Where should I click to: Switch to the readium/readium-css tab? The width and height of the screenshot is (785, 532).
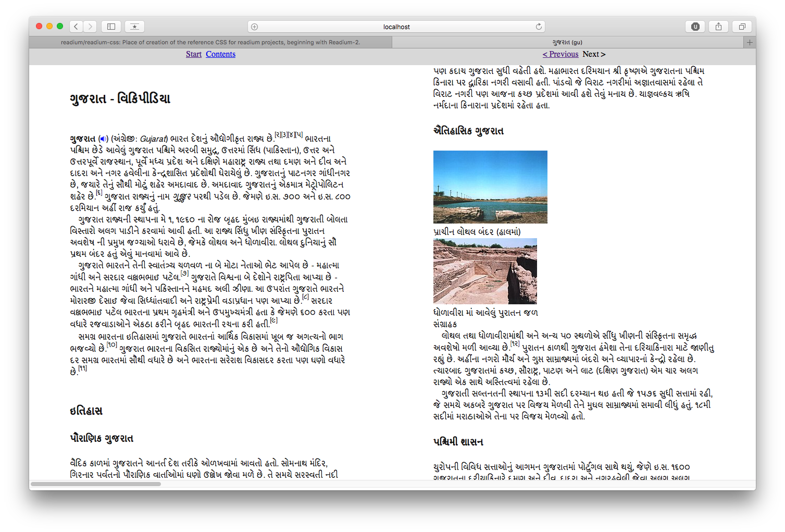tap(210, 42)
